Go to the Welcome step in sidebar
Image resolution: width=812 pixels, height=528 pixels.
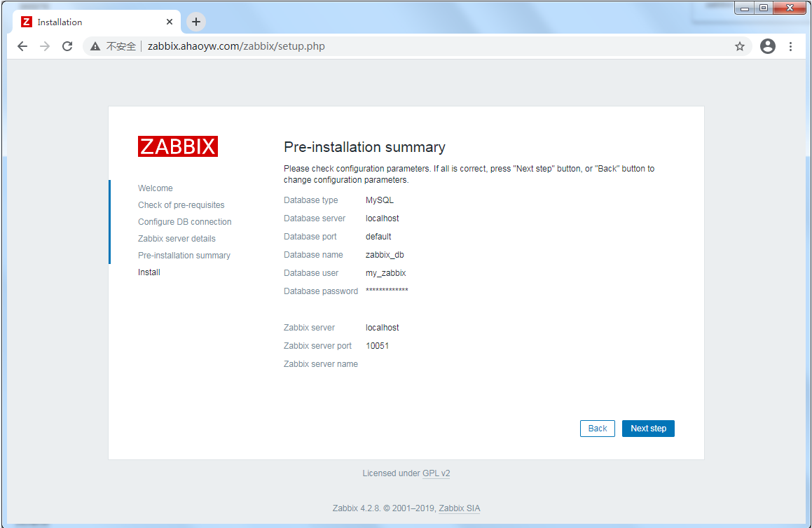click(x=155, y=188)
